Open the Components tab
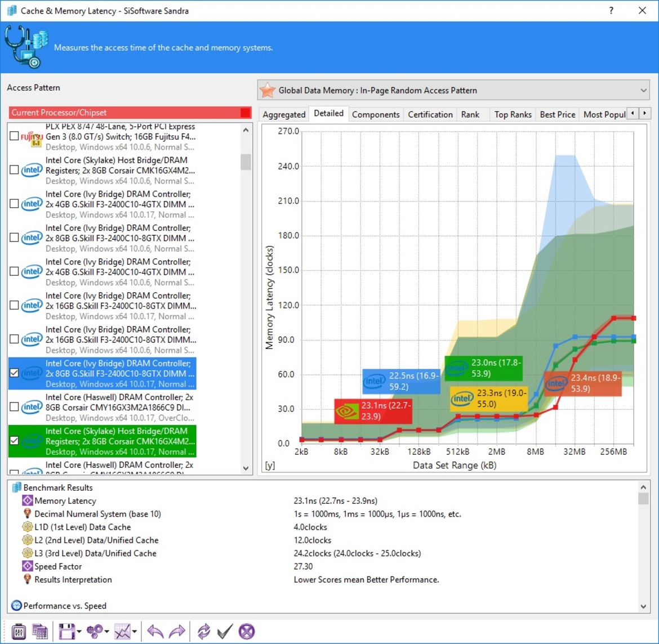659x644 pixels. [x=376, y=114]
